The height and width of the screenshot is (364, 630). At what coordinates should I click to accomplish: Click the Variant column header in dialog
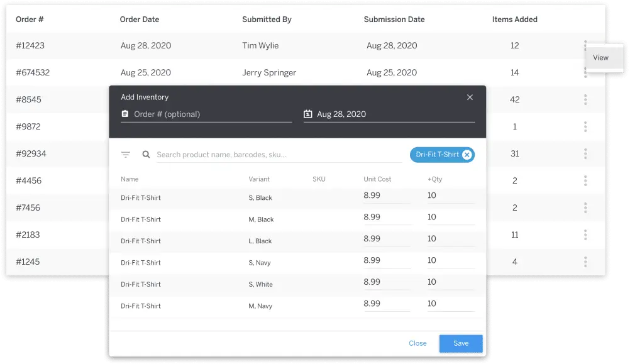pos(259,179)
